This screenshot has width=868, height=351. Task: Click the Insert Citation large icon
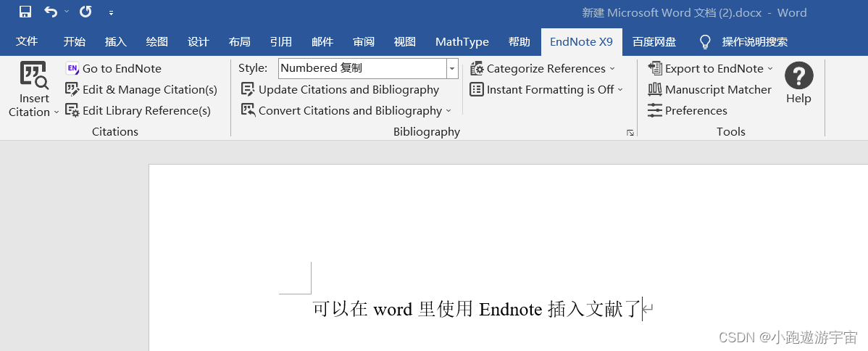click(x=34, y=75)
